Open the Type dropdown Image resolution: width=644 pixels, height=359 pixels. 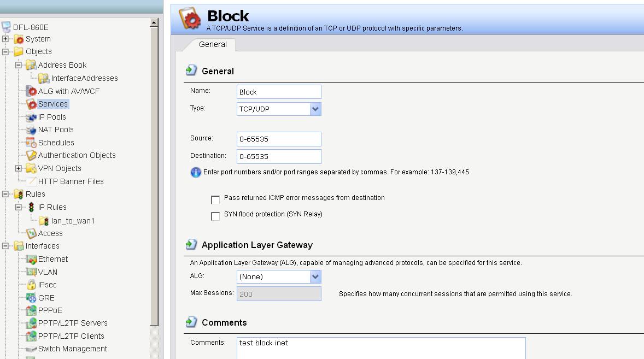click(x=315, y=109)
